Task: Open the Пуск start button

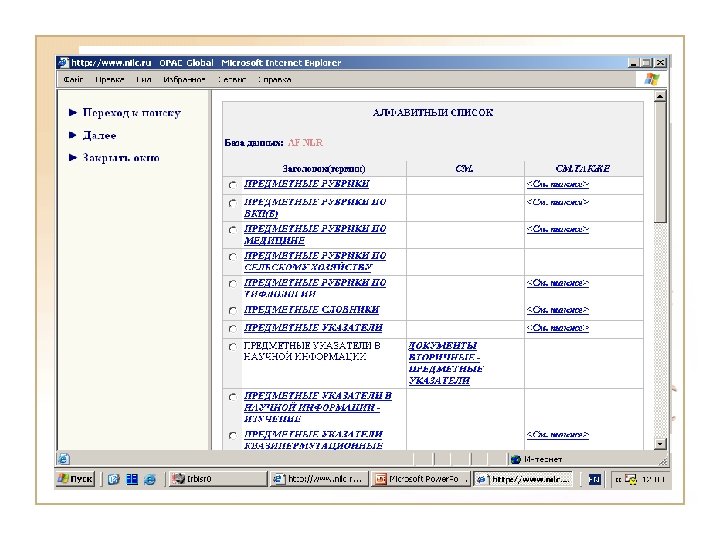Action: [75, 479]
